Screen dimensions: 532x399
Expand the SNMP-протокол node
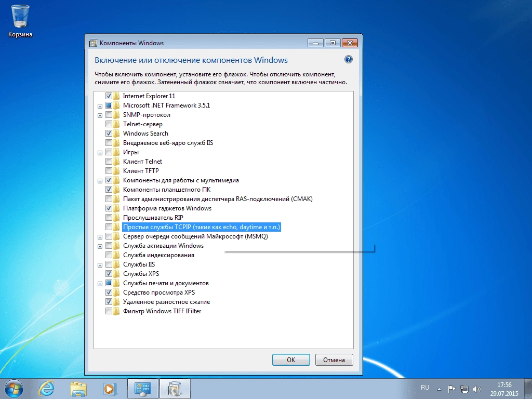point(100,115)
